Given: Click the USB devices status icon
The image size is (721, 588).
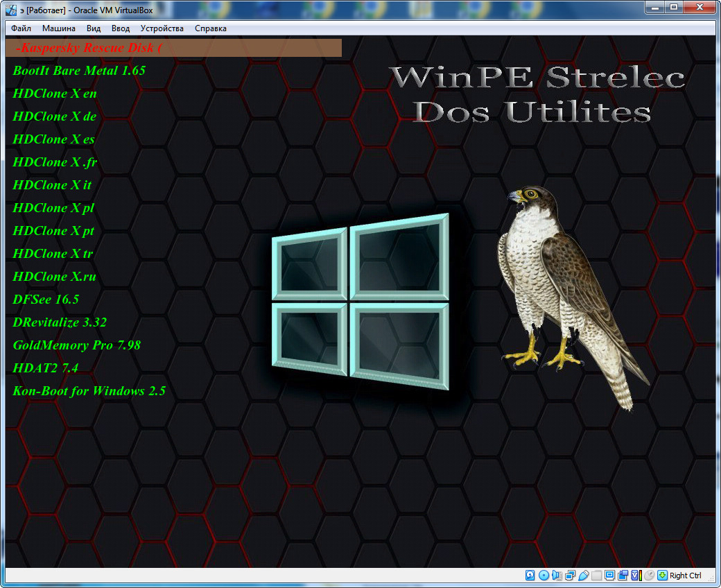Looking at the screenshot, I should coord(584,575).
